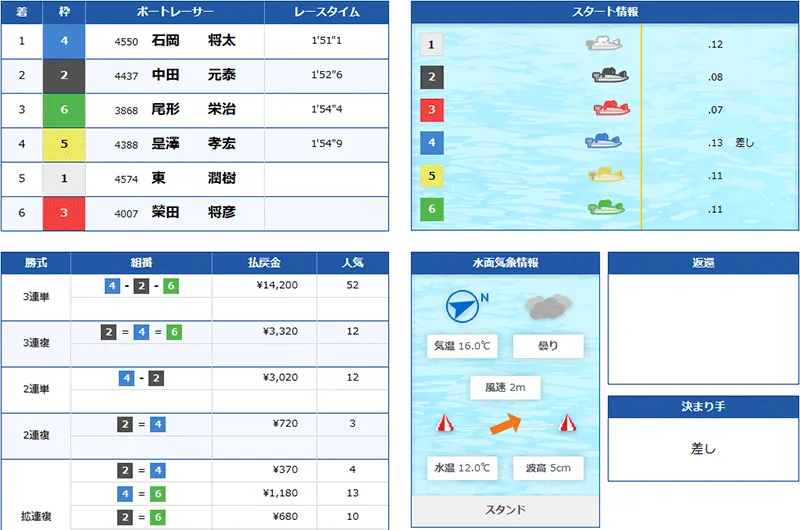This screenshot has height=530, width=800.
Task: Select racer name 東 潤樹
Action: 193,178
